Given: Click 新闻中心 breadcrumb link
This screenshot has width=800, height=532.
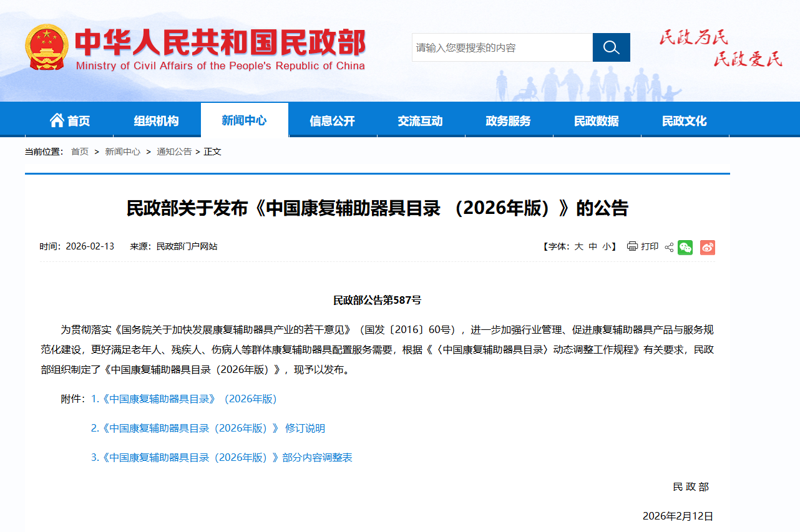Looking at the screenshot, I should 122,152.
